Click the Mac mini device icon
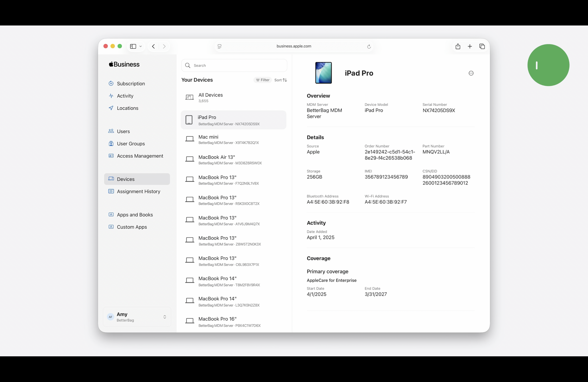 pyautogui.click(x=190, y=139)
